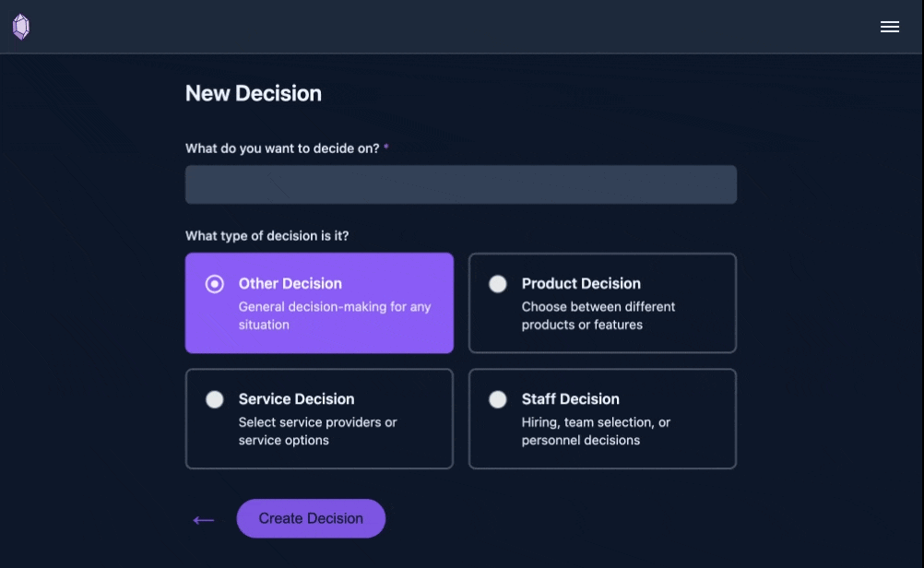Click the New Decision page heading
The image size is (924, 568).
[253, 93]
